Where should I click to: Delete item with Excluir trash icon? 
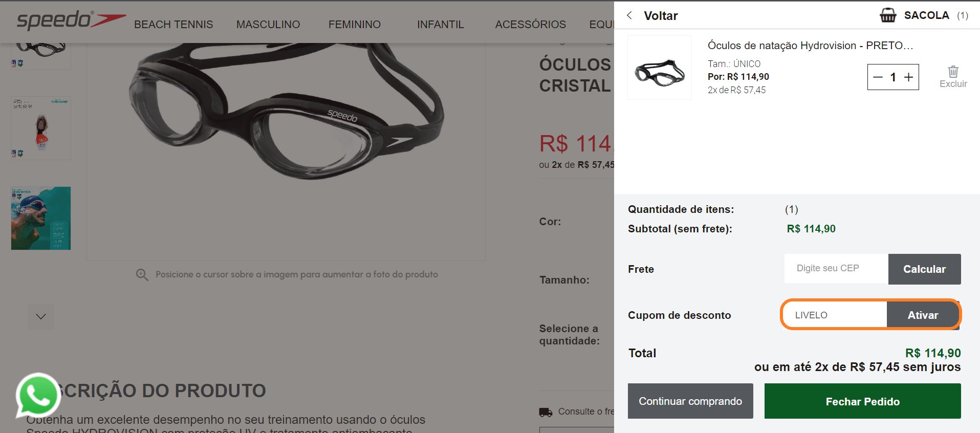coord(953,77)
